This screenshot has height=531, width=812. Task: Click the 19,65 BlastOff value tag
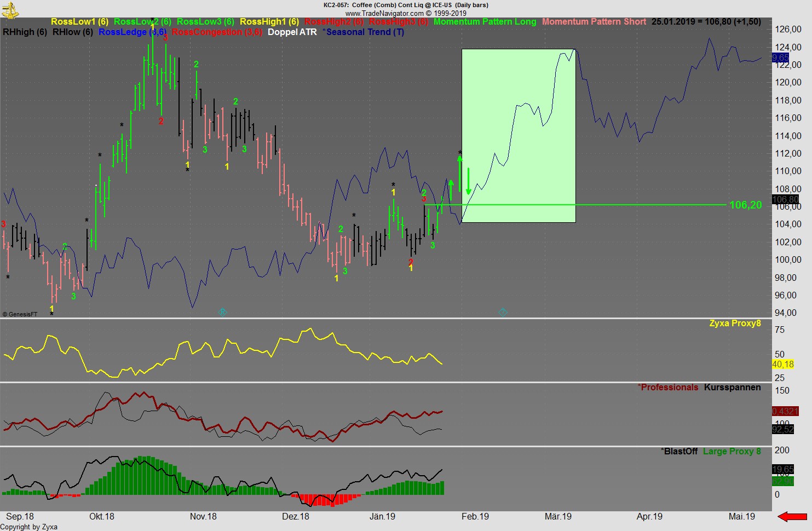(783, 470)
